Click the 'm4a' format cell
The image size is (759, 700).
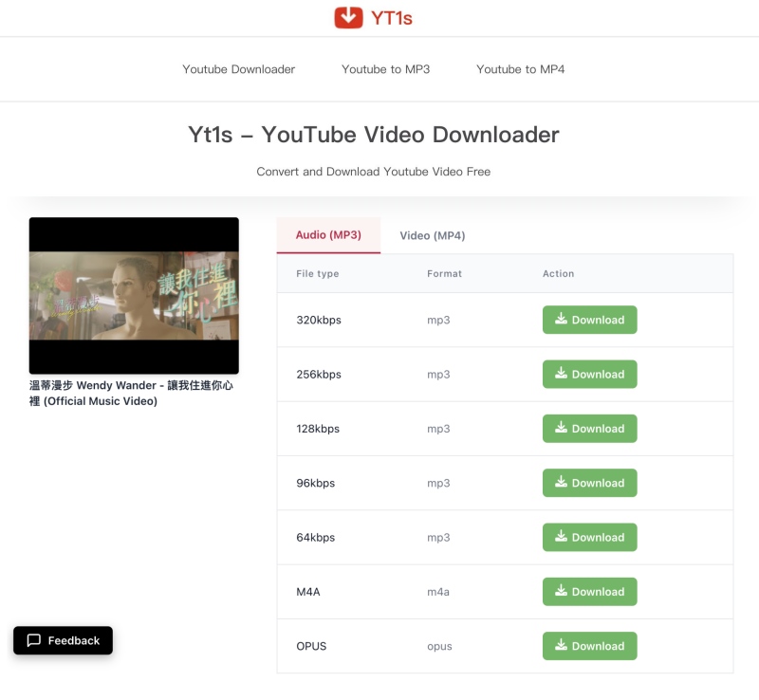coord(438,592)
